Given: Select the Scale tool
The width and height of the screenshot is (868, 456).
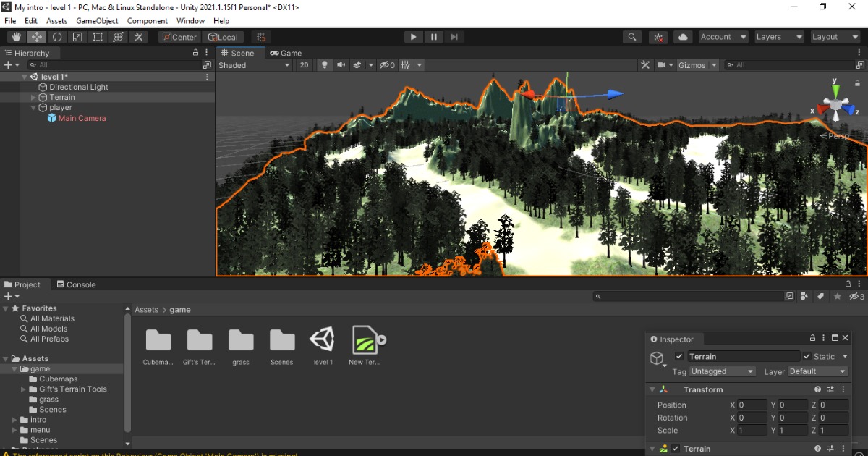Looking at the screenshot, I should 77,37.
